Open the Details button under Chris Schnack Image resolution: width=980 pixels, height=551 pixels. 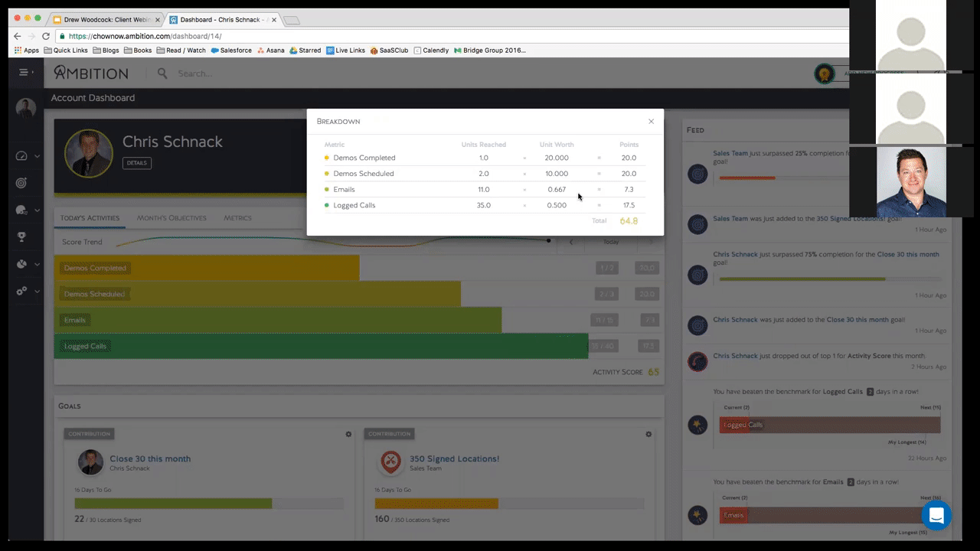[x=137, y=163]
